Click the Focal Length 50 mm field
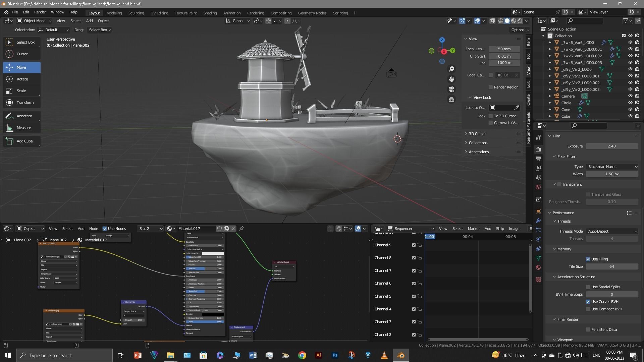Viewport: 644px width, 362px height. (x=504, y=49)
